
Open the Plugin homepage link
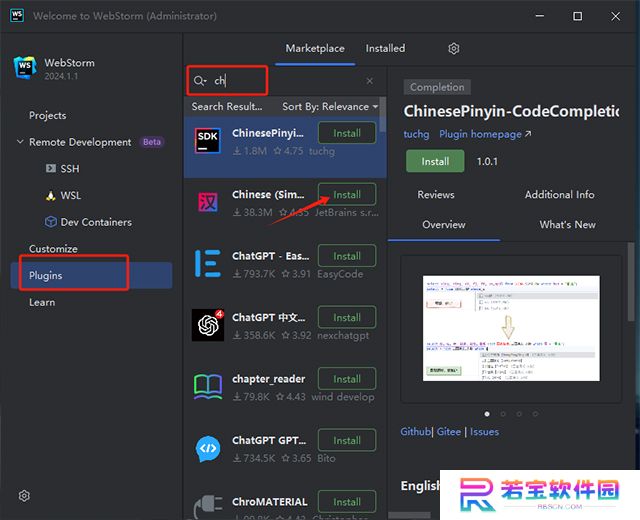point(485,134)
